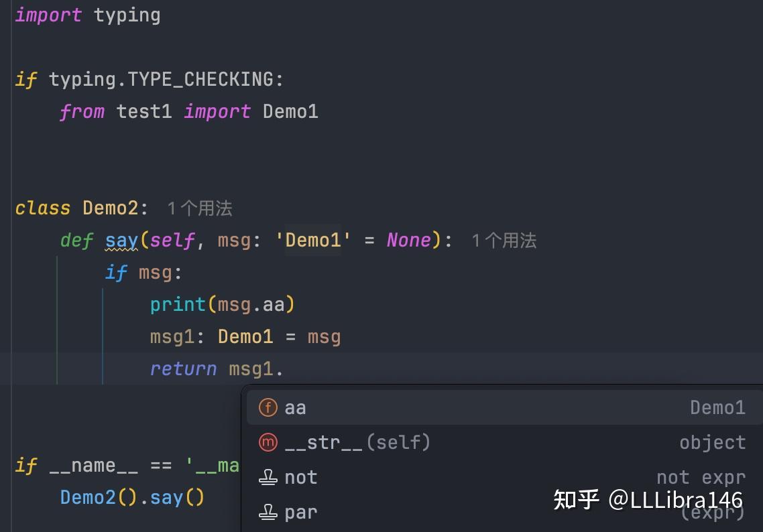Click the say method name with underline

tap(121, 241)
